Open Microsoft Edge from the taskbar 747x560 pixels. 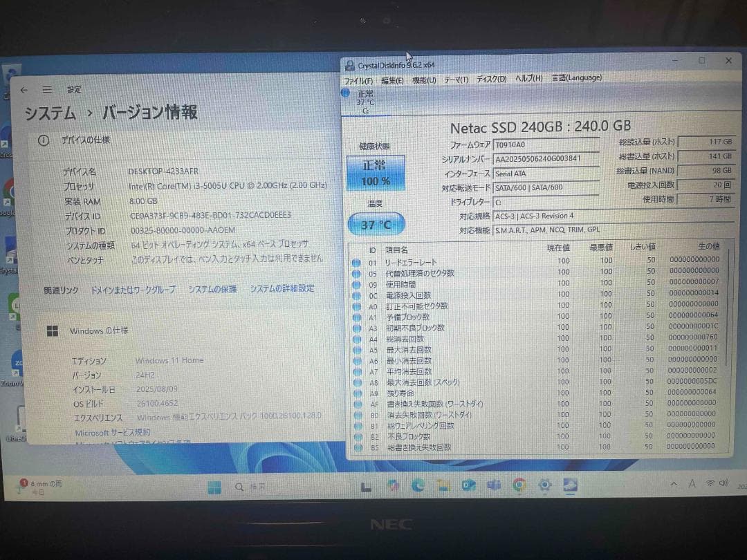pos(418,486)
